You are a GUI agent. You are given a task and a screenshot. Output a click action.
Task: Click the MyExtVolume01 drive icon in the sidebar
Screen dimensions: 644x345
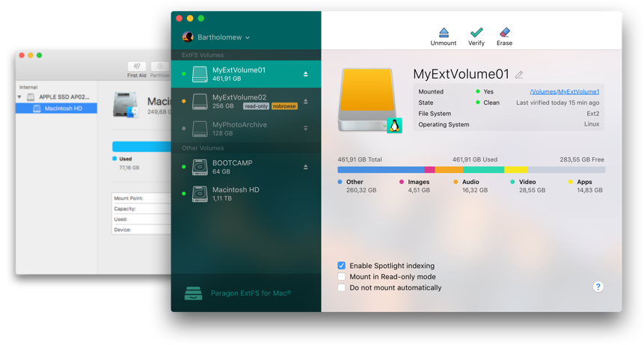[200, 74]
